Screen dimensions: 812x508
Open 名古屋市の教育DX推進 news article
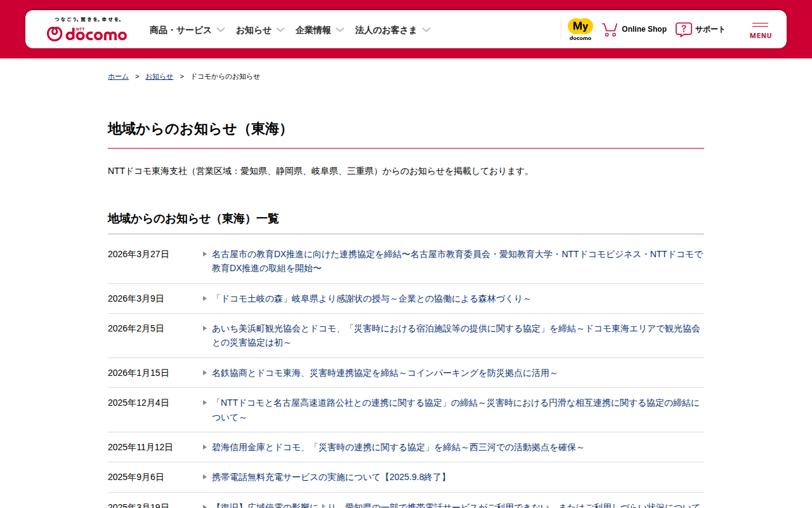tap(457, 261)
